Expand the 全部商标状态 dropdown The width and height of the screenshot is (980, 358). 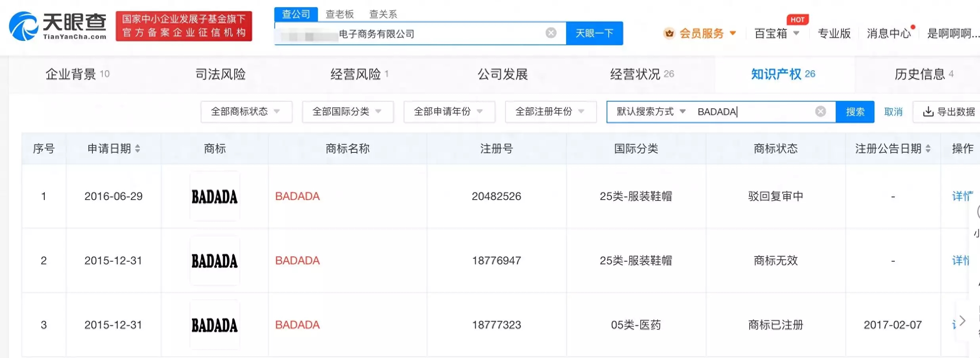coord(246,112)
